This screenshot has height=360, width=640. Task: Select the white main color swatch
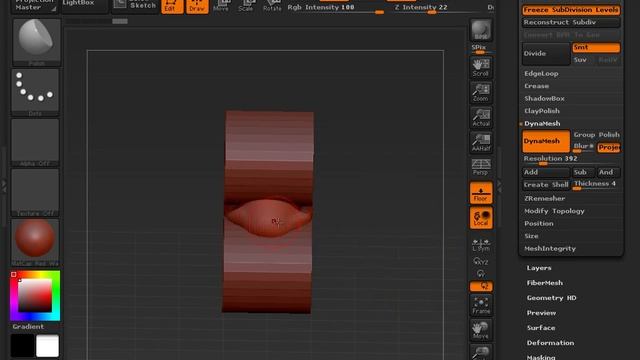47,346
